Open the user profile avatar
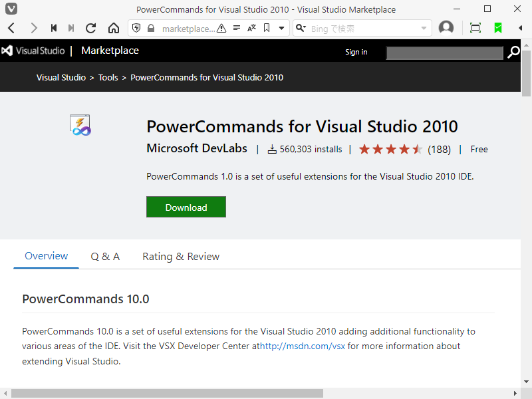 tap(446, 28)
